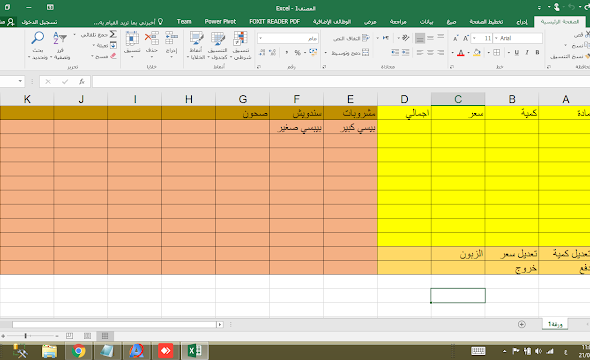Click Merge and Center button
590x360 pixels.
coord(350,53)
